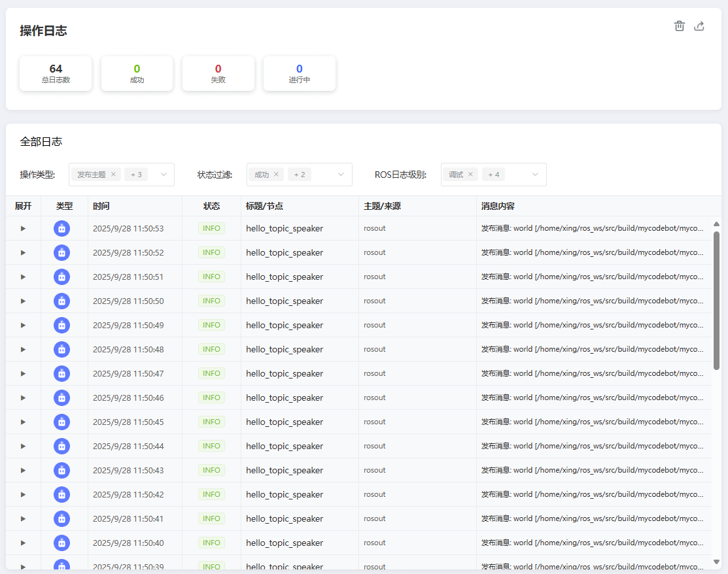Click the scroll down arrow of the log table
The height and width of the screenshot is (574, 728).
[x=716, y=562]
